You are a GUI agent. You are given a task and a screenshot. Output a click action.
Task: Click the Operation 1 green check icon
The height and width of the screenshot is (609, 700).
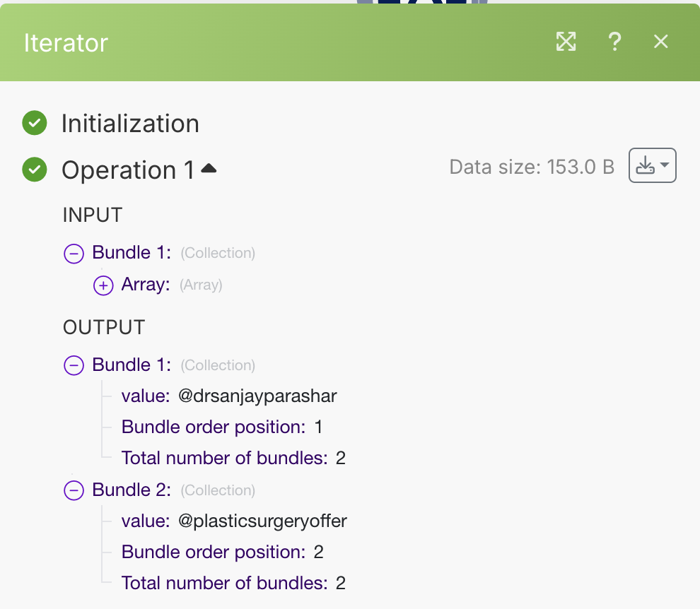pos(34,170)
